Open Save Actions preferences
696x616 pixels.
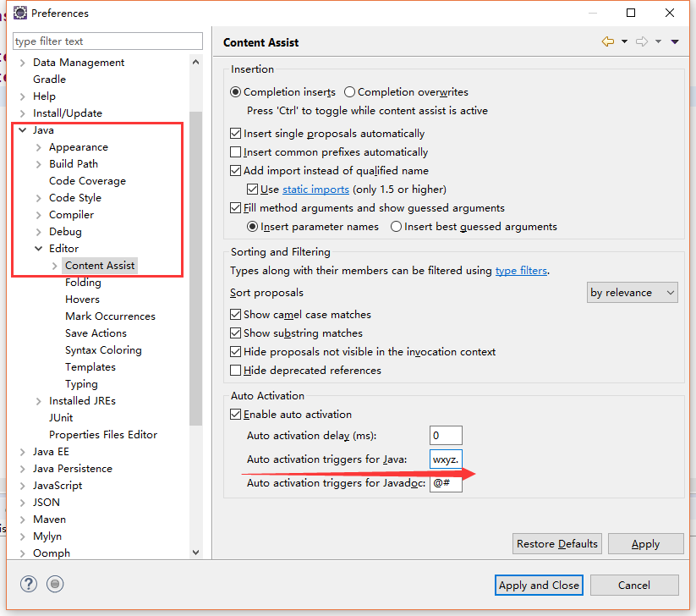tap(96, 333)
